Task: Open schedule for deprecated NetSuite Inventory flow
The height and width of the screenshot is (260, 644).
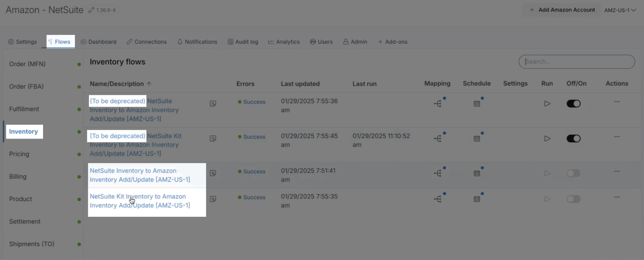Action: point(477,104)
